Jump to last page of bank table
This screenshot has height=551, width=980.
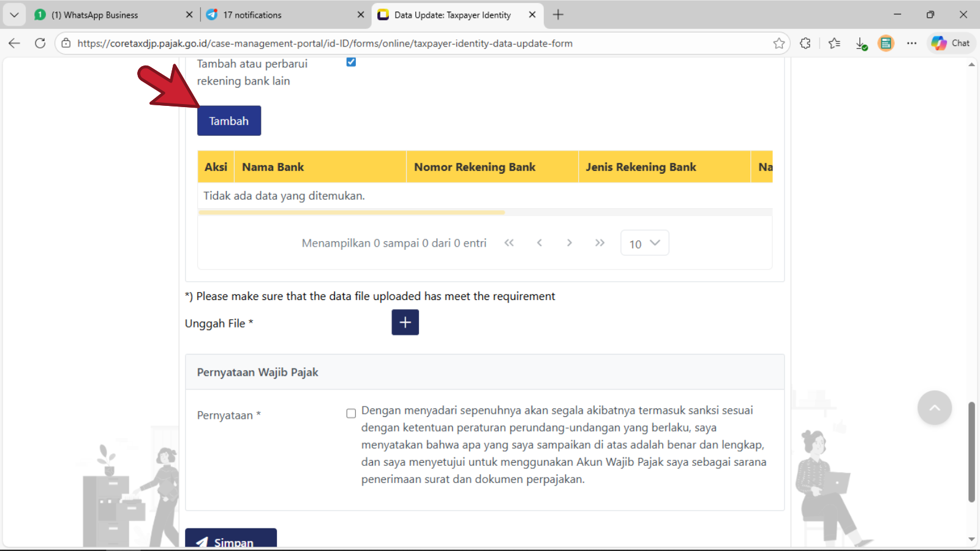click(600, 243)
